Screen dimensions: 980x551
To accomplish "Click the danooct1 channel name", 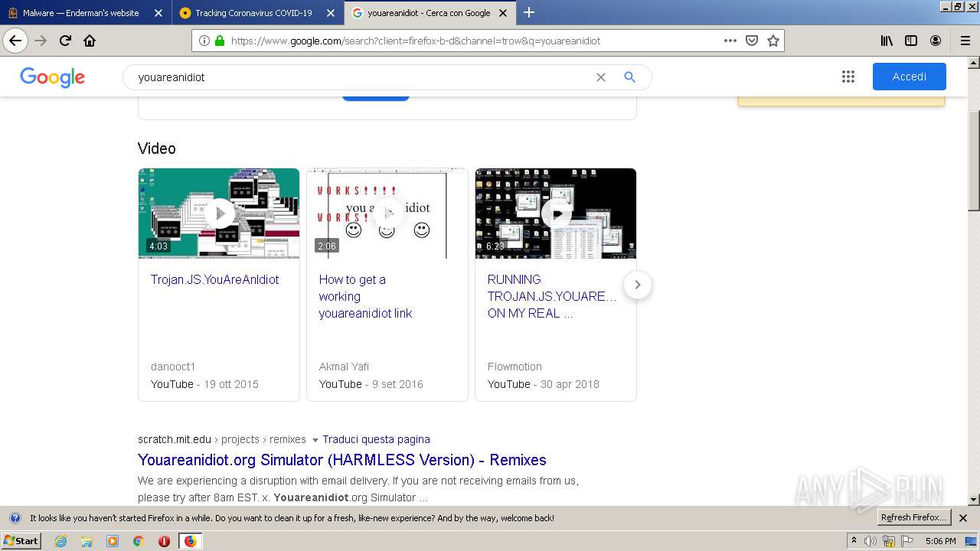I will (173, 367).
